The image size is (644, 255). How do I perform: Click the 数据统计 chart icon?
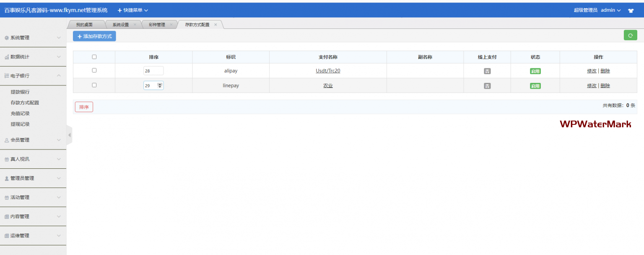pos(7,57)
